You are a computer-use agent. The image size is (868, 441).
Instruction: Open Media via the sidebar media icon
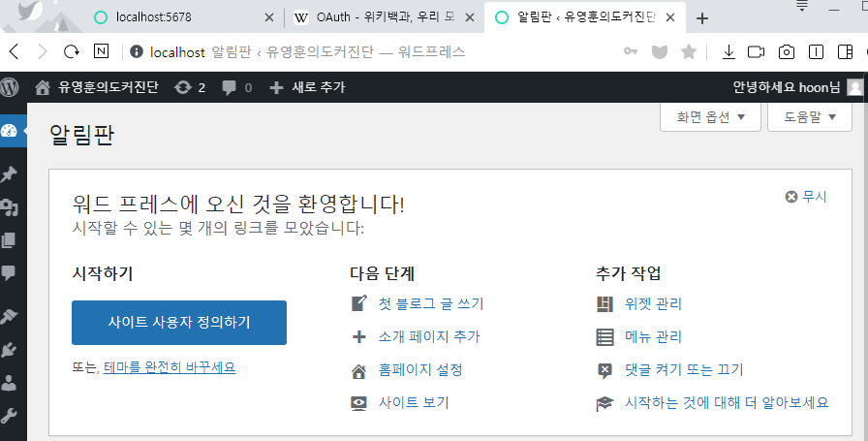click(9, 207)
